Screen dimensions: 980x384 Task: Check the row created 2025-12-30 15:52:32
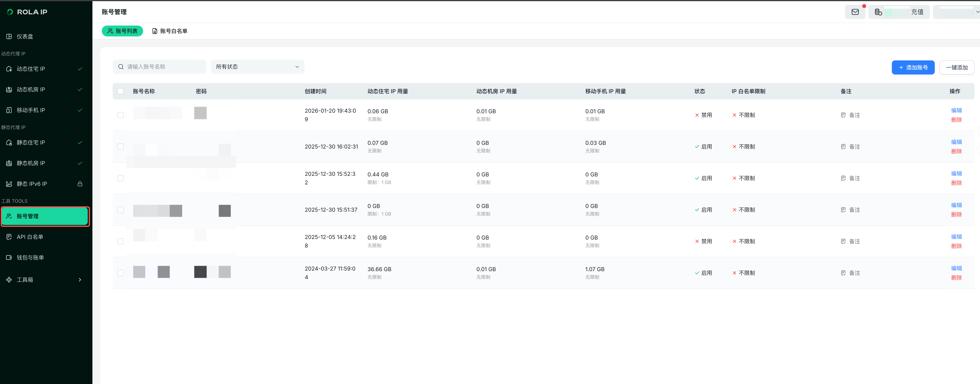(121, 178)
